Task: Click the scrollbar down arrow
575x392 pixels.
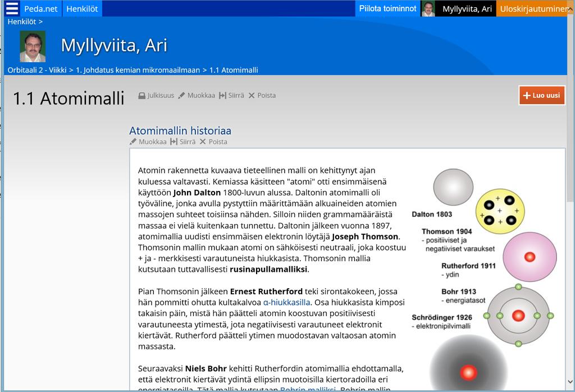Action: tap(571, 382)
